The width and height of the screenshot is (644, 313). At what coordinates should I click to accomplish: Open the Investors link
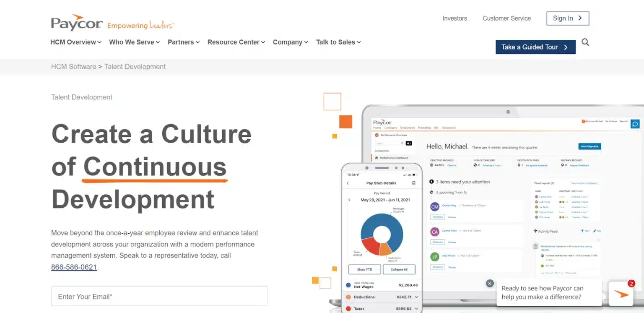[454, 18]
